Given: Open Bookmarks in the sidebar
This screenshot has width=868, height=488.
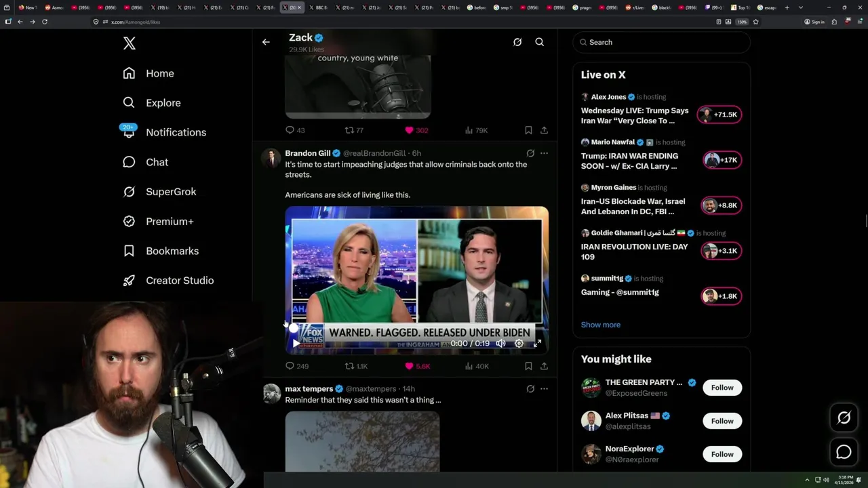Looking at the screenshot, I should (161, 251).
